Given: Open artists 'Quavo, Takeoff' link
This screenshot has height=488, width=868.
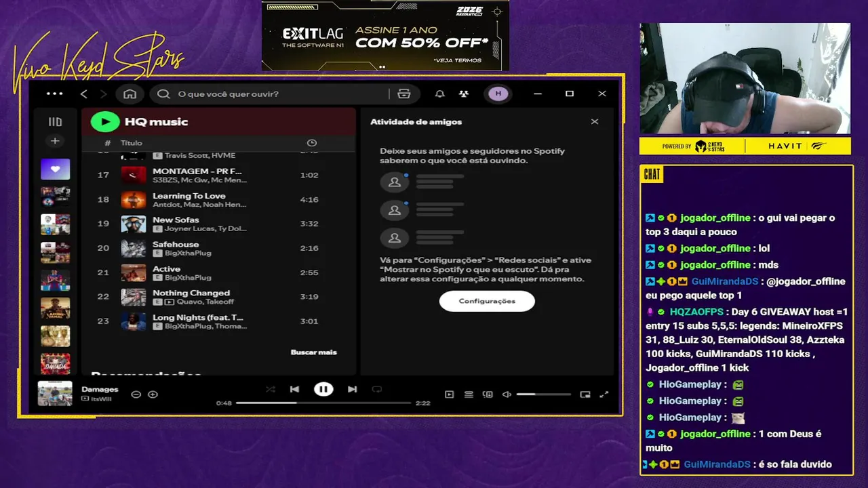Looking at the screenshot, I should 205,302.
